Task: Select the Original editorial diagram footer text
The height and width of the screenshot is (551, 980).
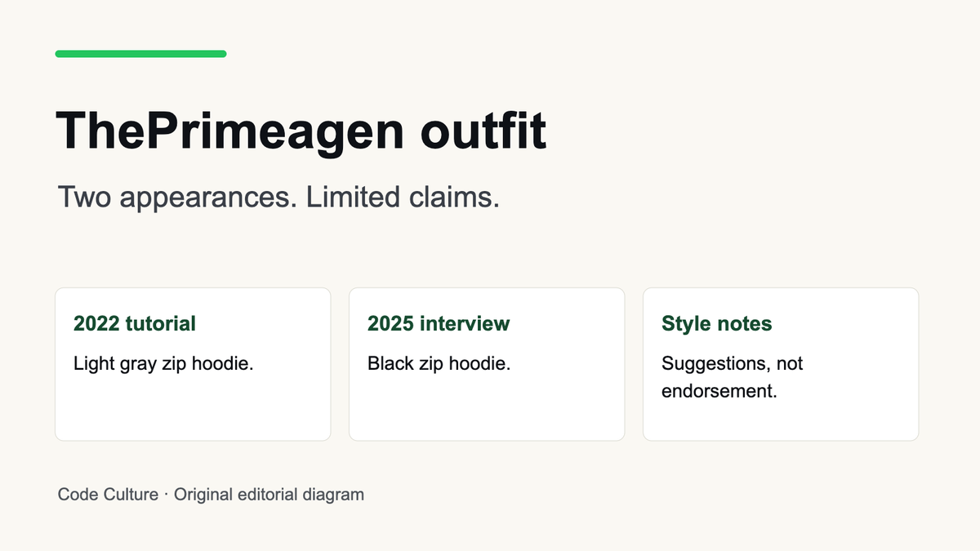Action: coord(269,495)
